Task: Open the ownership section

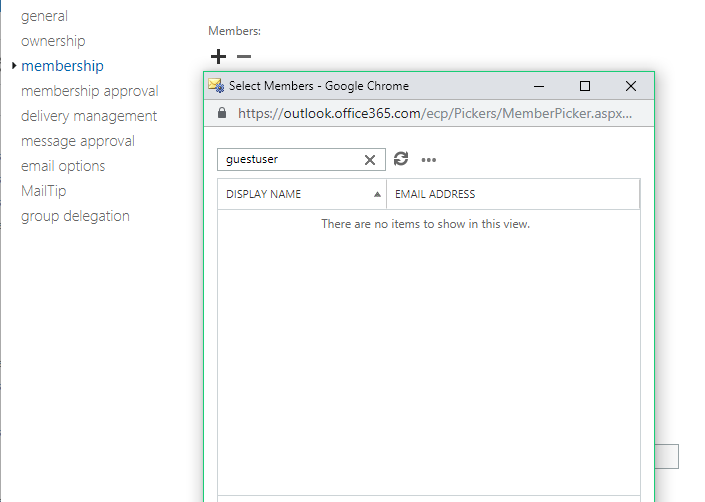Action: [53, 41]
